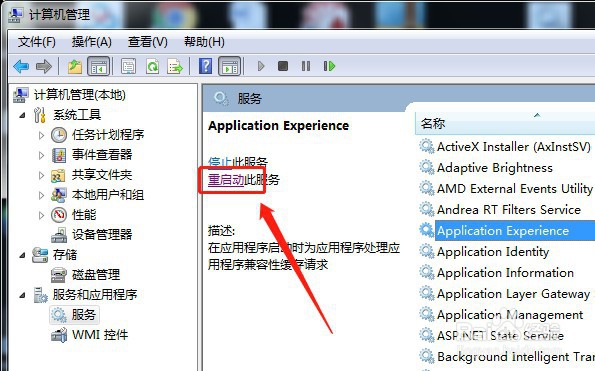Select WMI 控件 icon in tree

59,335
